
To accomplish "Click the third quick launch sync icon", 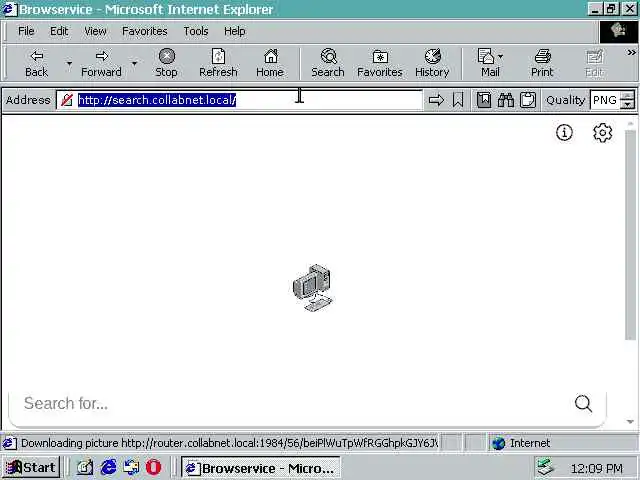I will (x=131, y=467).
